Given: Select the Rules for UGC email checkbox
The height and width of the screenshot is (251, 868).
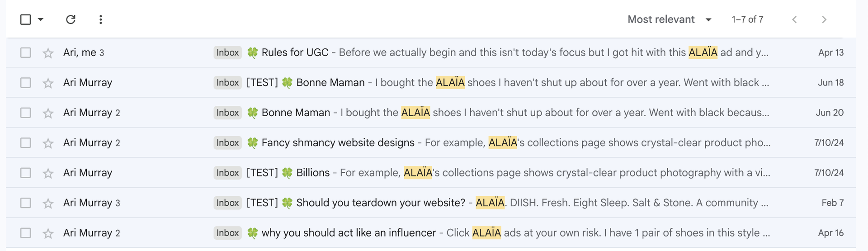Looking at the screenshot, I should pos(26,52).
